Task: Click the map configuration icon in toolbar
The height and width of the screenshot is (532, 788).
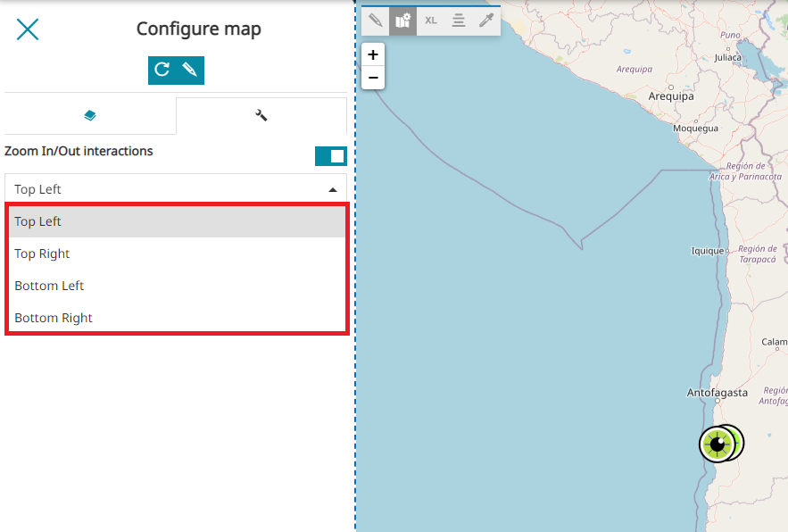Action: [x=403, y=20]
